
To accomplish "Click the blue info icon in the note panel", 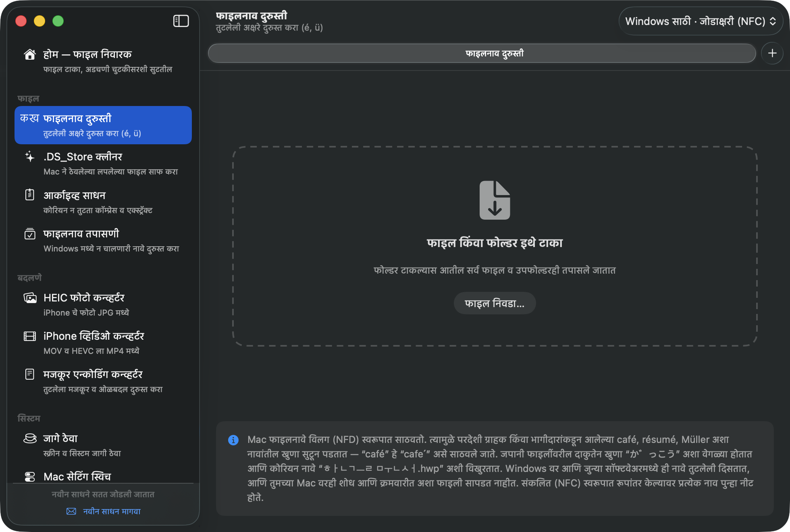I will pyautogui.click(x=233, y=440).
